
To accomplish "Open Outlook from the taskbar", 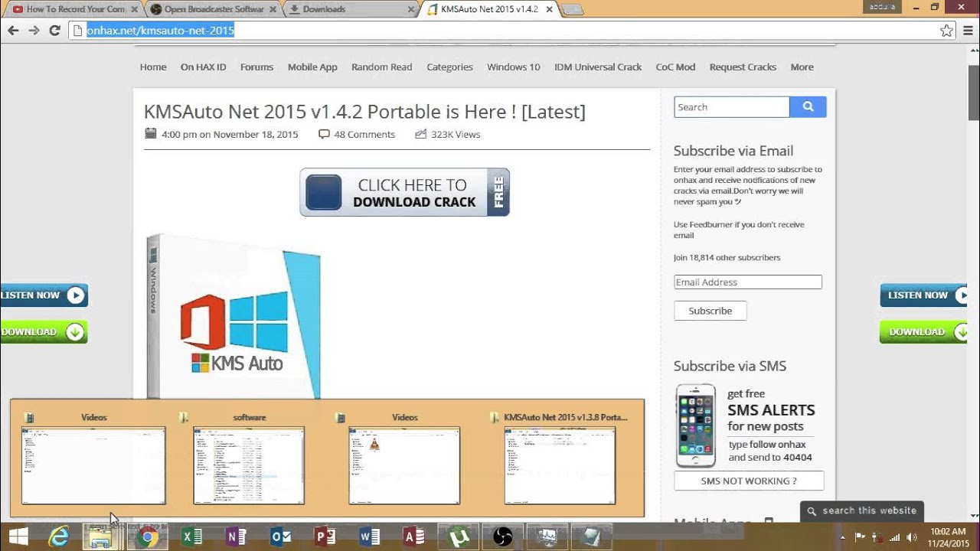I will click(280, 537).
